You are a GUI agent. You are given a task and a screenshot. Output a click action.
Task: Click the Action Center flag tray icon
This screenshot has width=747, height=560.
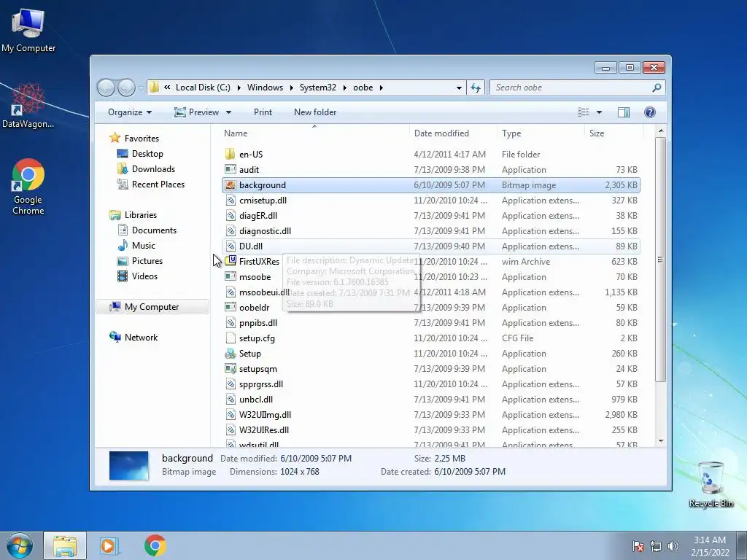pos(638,546)
